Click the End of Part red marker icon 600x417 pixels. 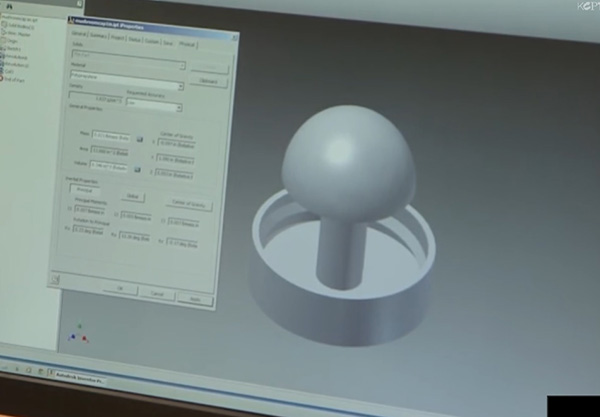(1, 78)
